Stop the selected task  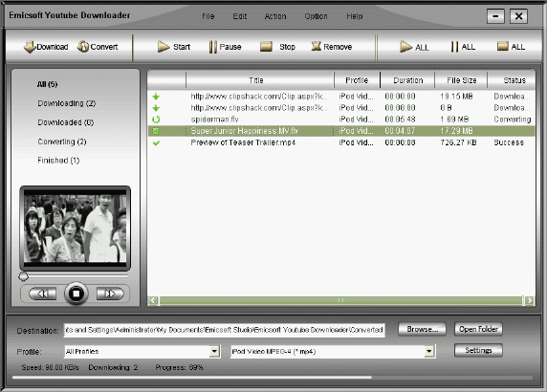click(x=277, y=47)
